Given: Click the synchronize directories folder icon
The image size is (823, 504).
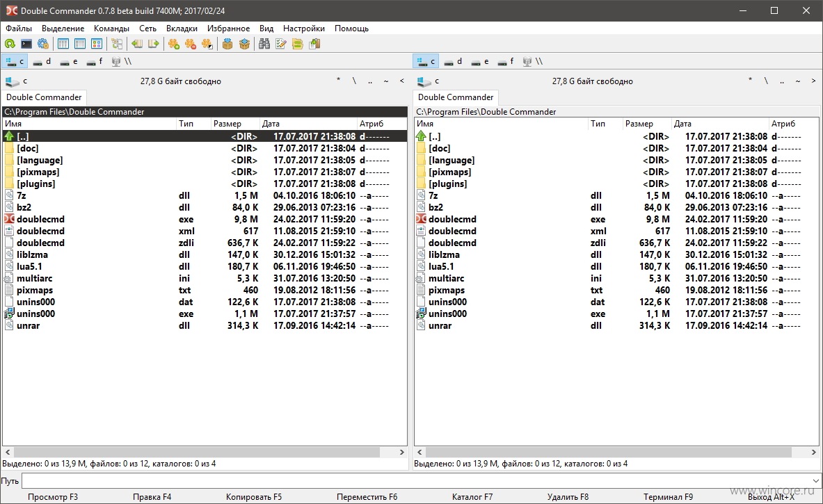Looking at the screenshot, I should click(x=298, y=44).
